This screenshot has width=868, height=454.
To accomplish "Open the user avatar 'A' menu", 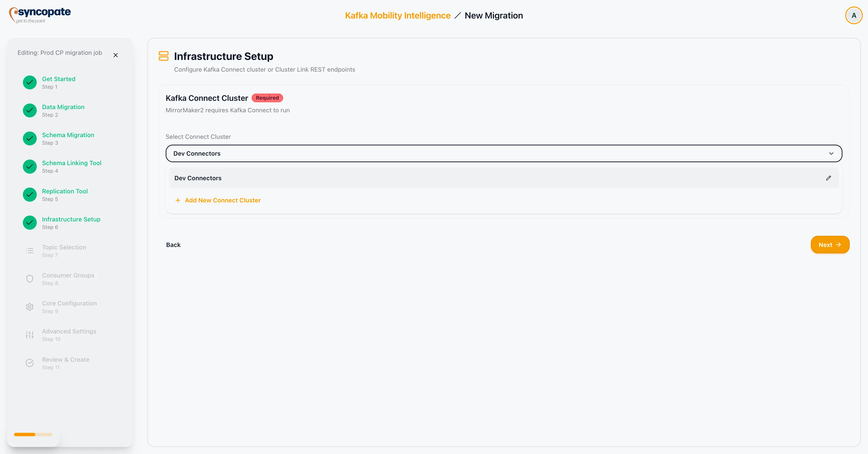I will [853, 16].
